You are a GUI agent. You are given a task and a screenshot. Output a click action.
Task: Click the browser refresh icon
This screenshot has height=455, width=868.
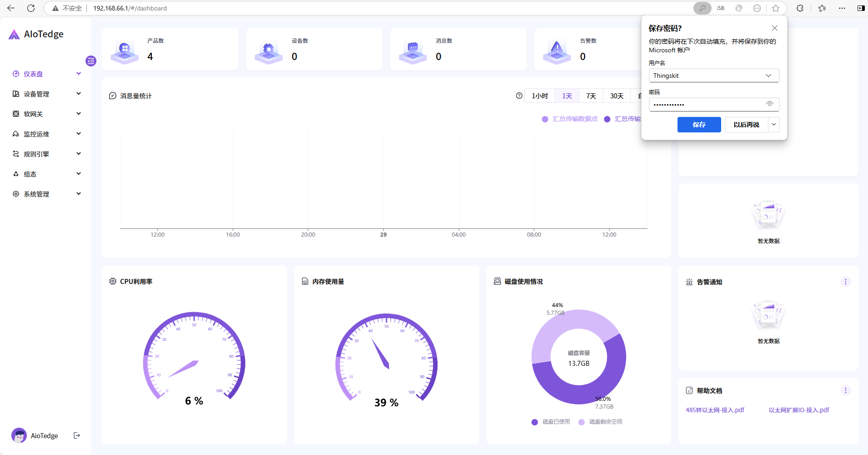(31, 8)
